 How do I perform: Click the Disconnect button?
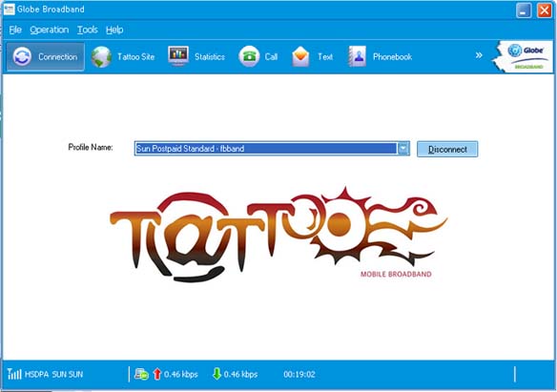click(x=447, y=149)
